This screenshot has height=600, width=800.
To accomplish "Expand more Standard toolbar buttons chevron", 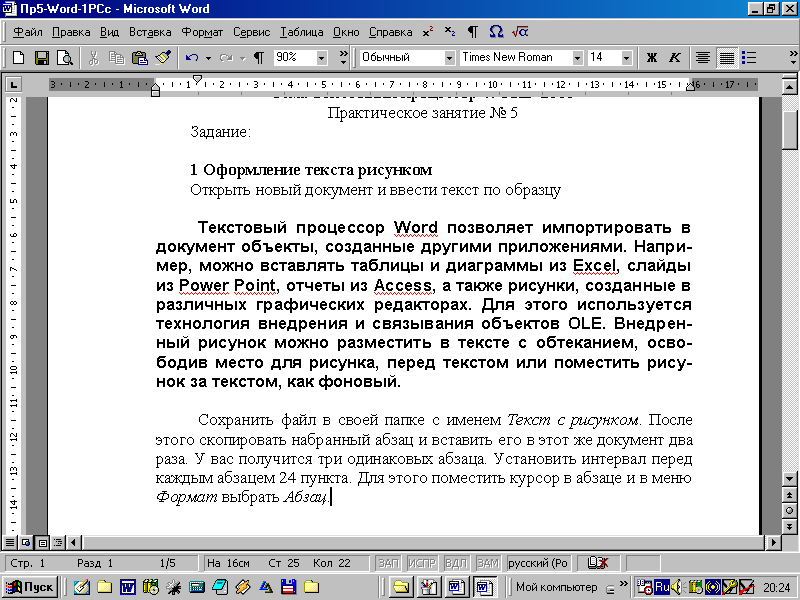I will pos(343,58).
